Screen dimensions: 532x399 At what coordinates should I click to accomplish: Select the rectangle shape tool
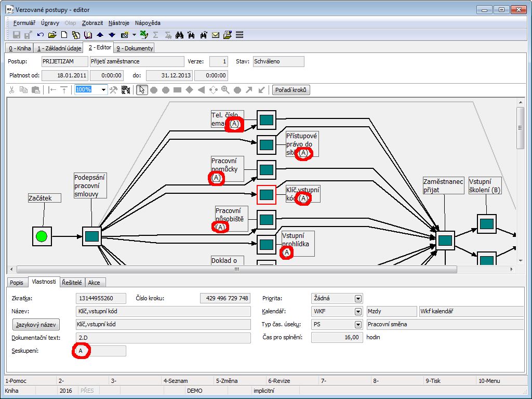pos(177,90)
